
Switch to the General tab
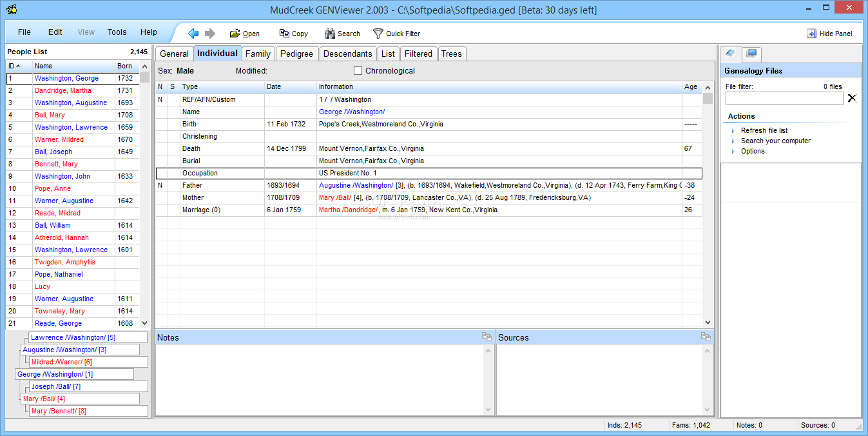pos(174,54)
